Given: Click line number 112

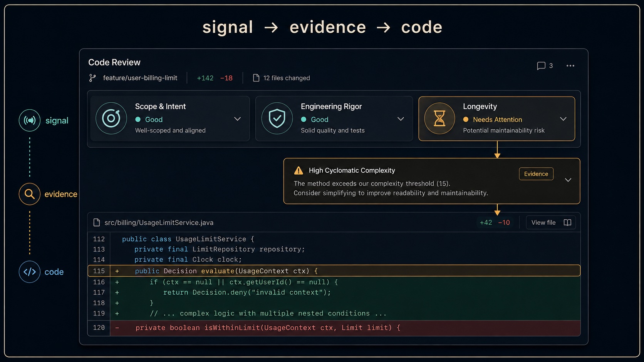Looking at the screenshot, I should pyautogui.click(x=99, y=239).
